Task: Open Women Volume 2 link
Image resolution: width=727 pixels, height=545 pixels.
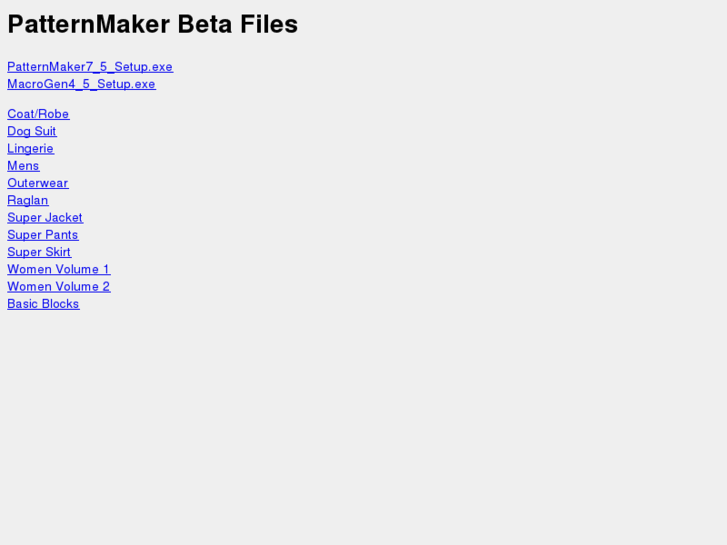Action: click(x=59, y=287)
